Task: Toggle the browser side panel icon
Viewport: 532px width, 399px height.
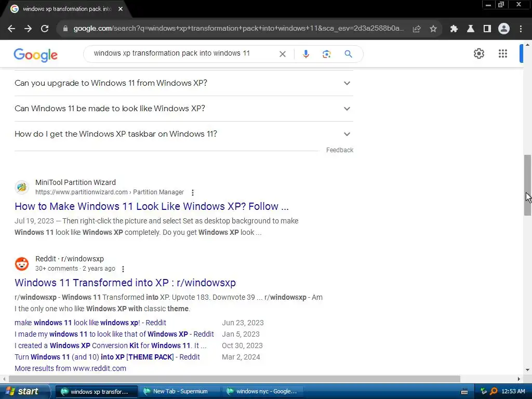Action: 487,29
